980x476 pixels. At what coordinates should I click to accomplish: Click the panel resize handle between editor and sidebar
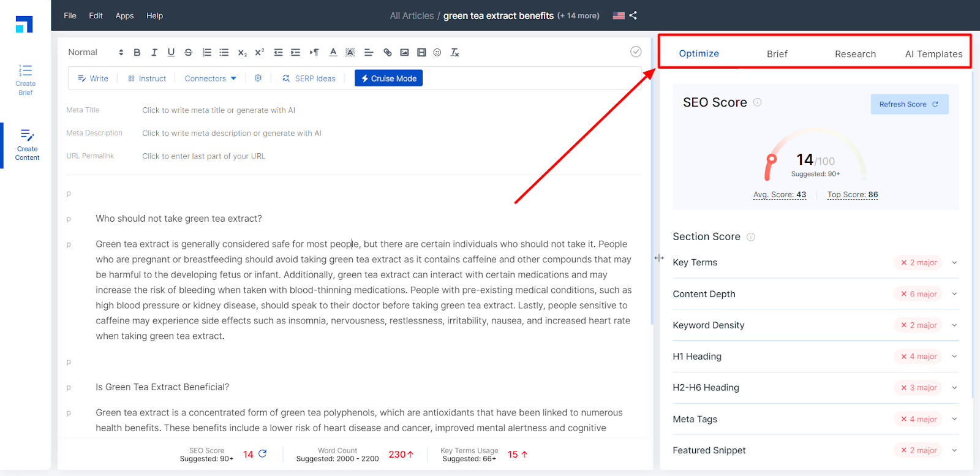coord(659,258)
